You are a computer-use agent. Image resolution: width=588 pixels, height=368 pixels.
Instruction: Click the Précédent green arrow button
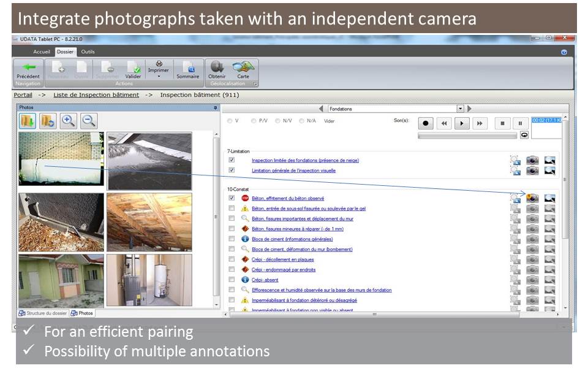pyautogui.click(x=28, y=68)
